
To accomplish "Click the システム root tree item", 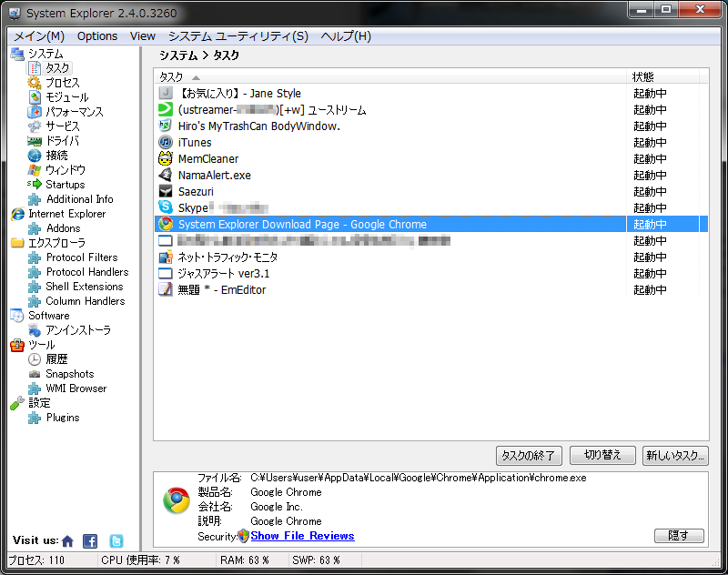I will click(x=45, y=54).
